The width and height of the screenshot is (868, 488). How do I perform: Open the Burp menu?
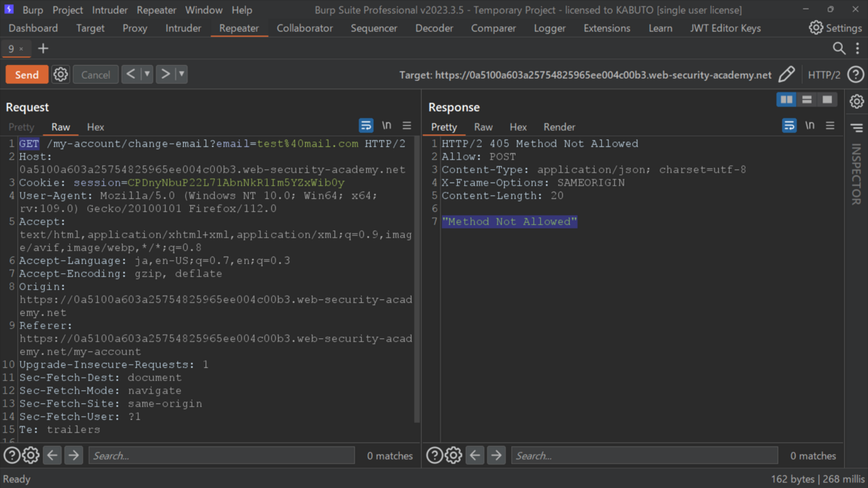click(33, 10)
